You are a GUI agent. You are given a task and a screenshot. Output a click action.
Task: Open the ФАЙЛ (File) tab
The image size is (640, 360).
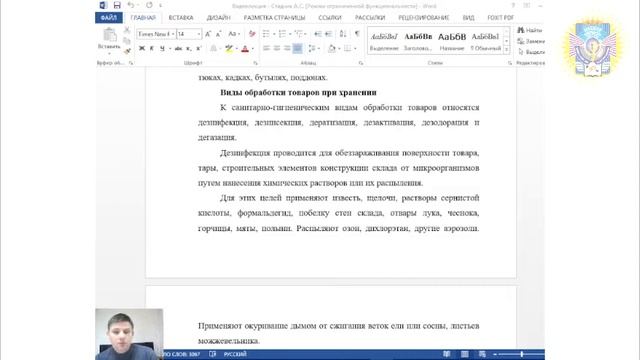(x=109, y=18)
